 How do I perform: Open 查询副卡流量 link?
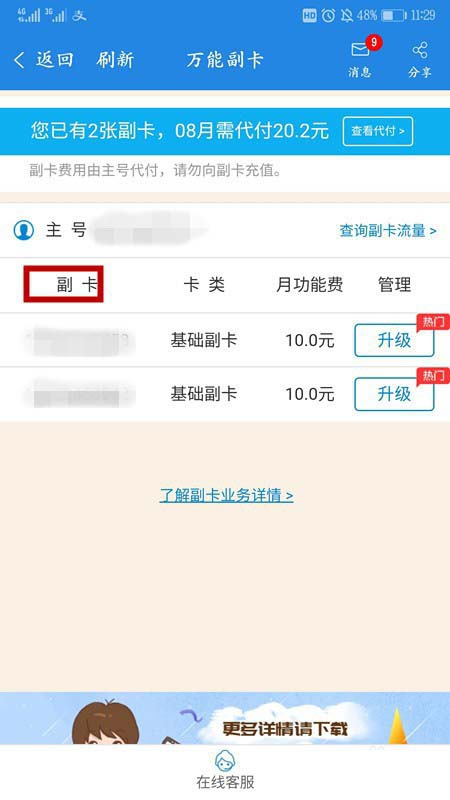[x=388, y=231]
